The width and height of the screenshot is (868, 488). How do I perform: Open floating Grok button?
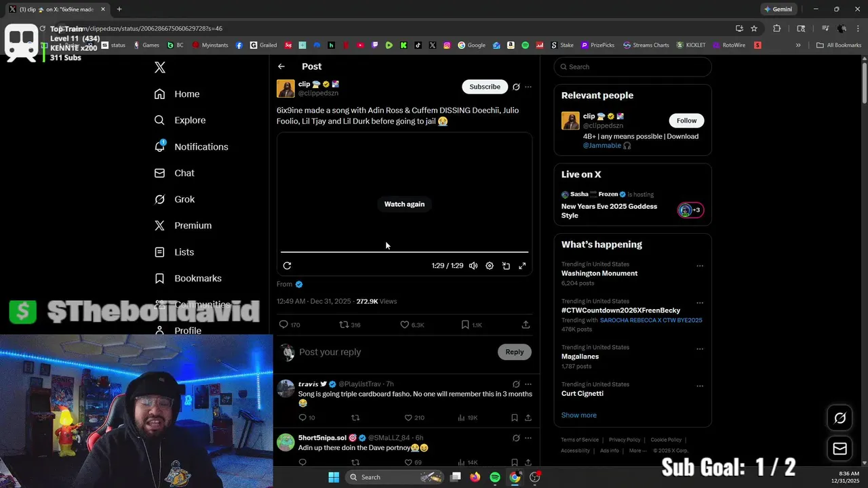tap(840, 418)
